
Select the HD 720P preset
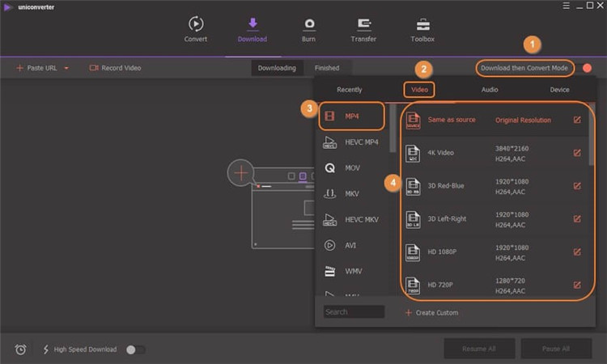point(495,285)
